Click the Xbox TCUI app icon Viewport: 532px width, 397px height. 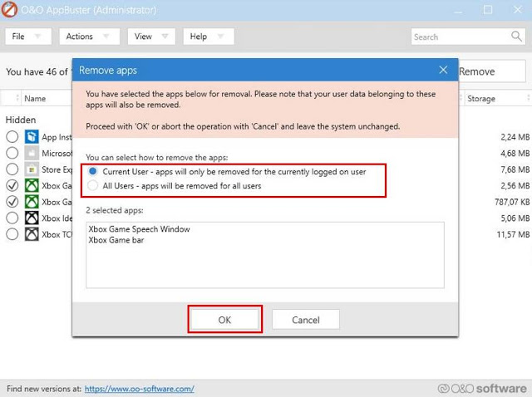point(32,234)
